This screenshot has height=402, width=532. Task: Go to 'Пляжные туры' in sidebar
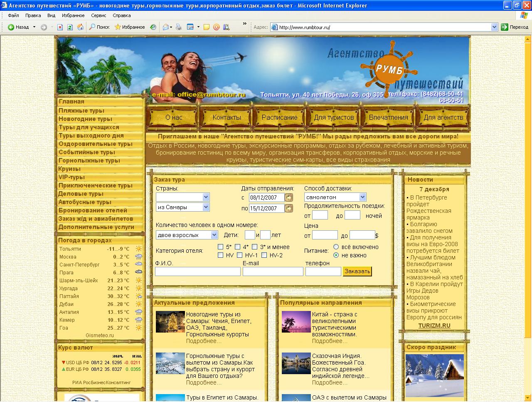(81, 111)
